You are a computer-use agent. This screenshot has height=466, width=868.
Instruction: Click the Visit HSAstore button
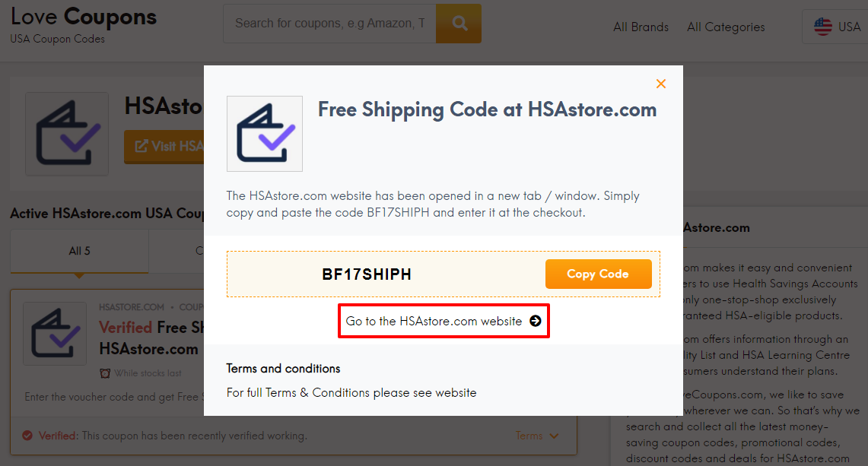[164, 147]
